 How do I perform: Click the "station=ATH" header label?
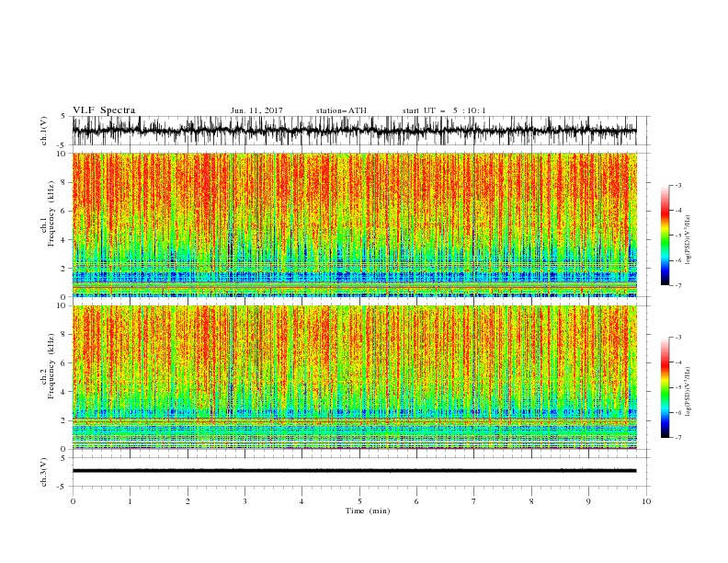coord(341,110)
